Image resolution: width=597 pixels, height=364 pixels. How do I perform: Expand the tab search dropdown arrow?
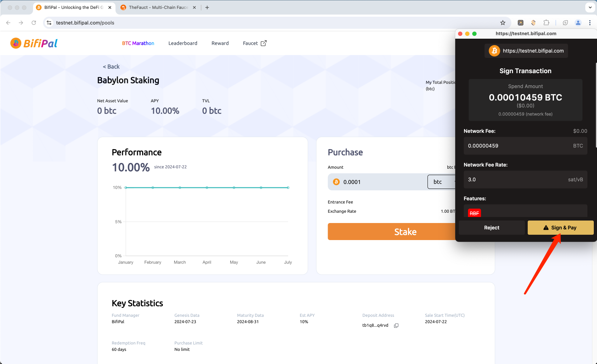(590, 7)
